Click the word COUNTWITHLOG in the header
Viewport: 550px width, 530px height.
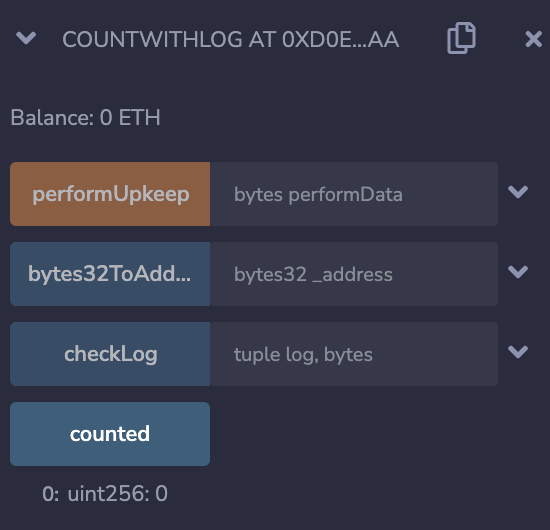pyautogui.click(x=152, y=39)
